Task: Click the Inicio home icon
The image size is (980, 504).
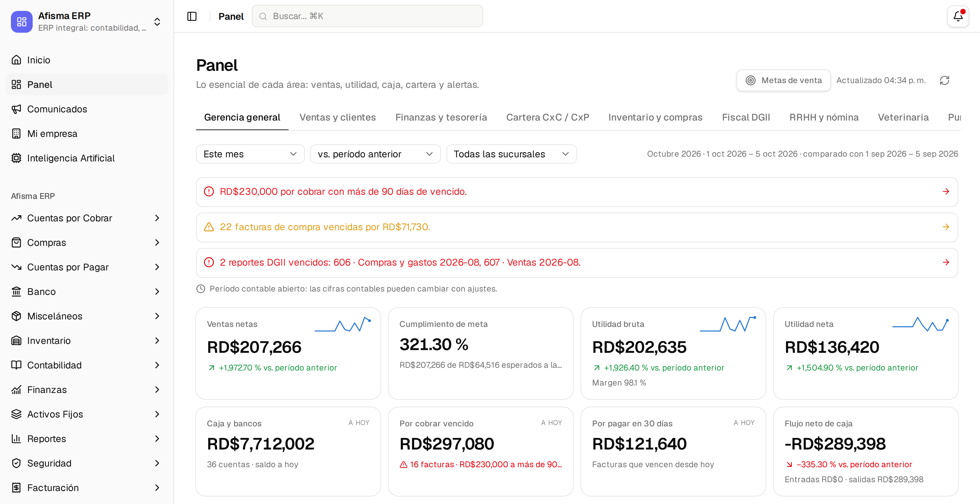Action: [x=16, y=60]
